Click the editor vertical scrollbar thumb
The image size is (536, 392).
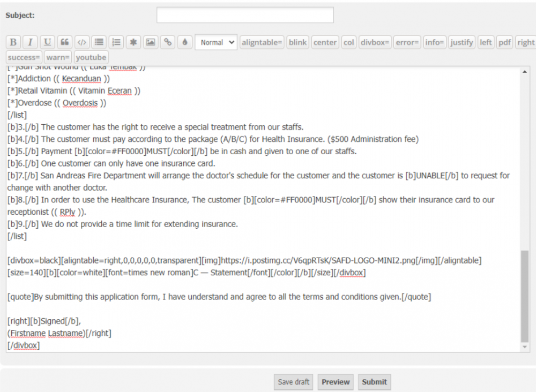coord(524,296)
